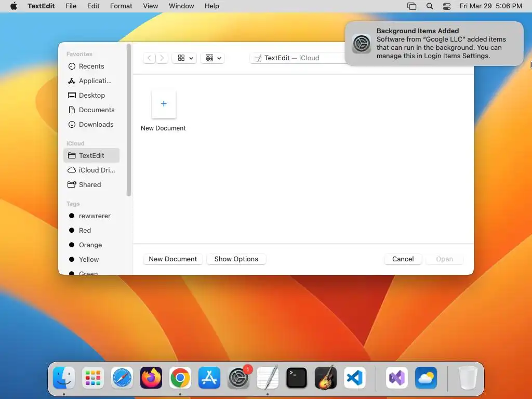This screenshot has width=532, height=399.
Task: Click the TextEdit icon in the Dock
Action: click(x=268, y=378)
